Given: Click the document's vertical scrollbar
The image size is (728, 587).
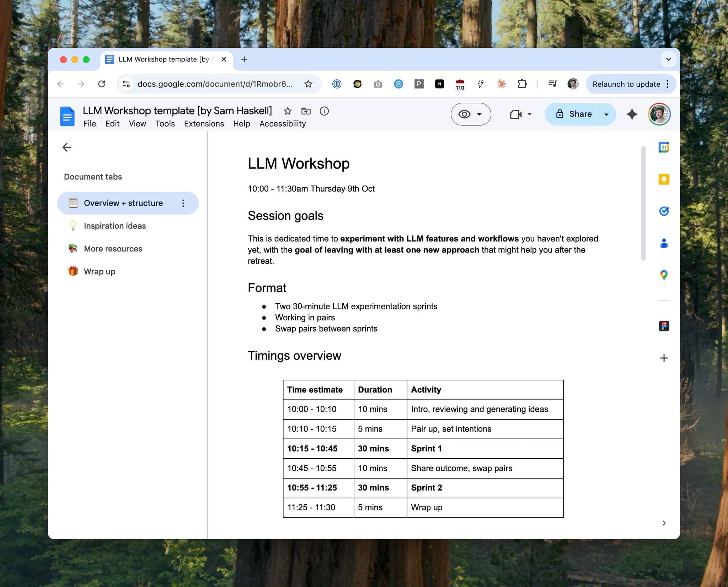Looking at the screenshot, I should pyautogui.click(x=643, y=203).
